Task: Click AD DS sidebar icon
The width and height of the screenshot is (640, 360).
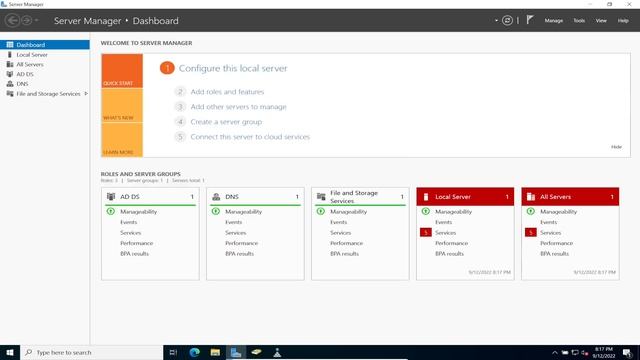Action: click(x=10, y=74)
